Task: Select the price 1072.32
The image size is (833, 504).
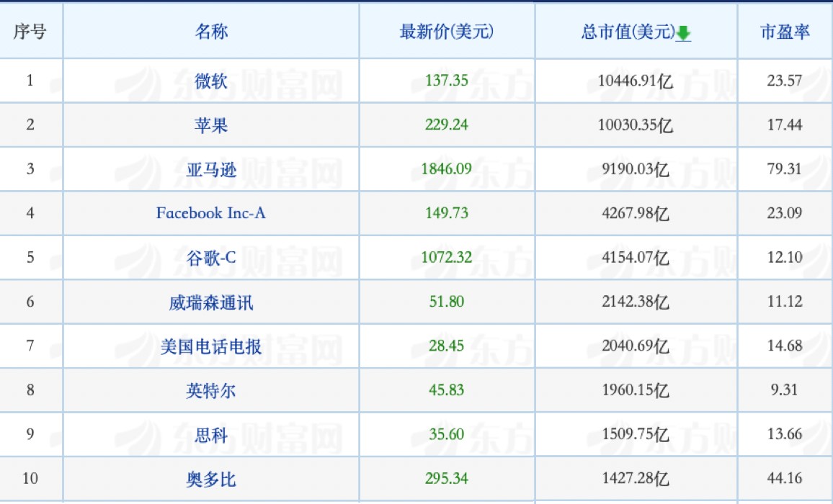Action: click(x=446, y=257)
